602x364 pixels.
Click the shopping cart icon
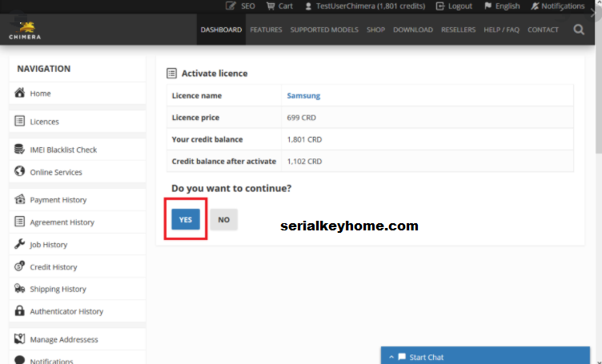click(271, 6)
